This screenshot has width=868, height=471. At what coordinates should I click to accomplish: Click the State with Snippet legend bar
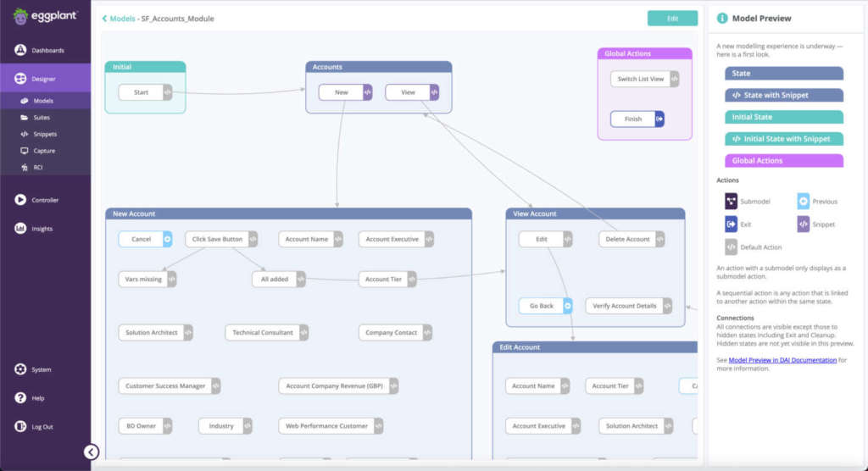tap(784, 95)
